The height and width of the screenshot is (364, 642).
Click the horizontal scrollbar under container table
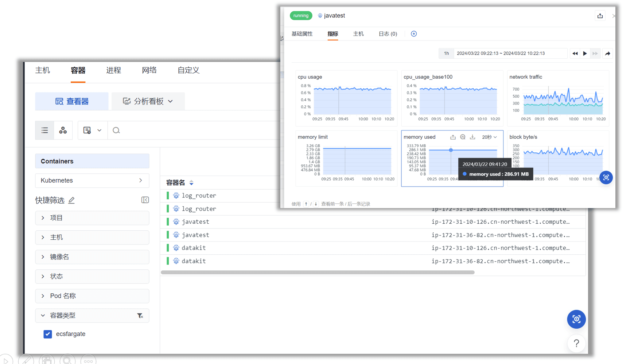pos(318,273)
